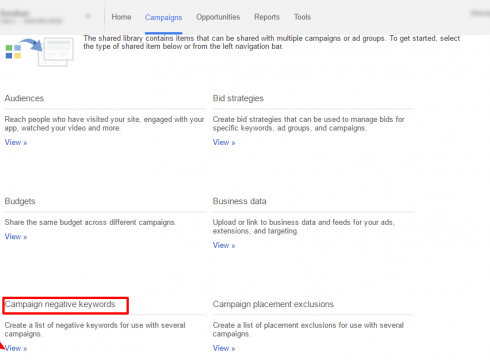This screenshot has height=360, width=490.
Task: Open the Tools tab
Action: pos(302,17)
